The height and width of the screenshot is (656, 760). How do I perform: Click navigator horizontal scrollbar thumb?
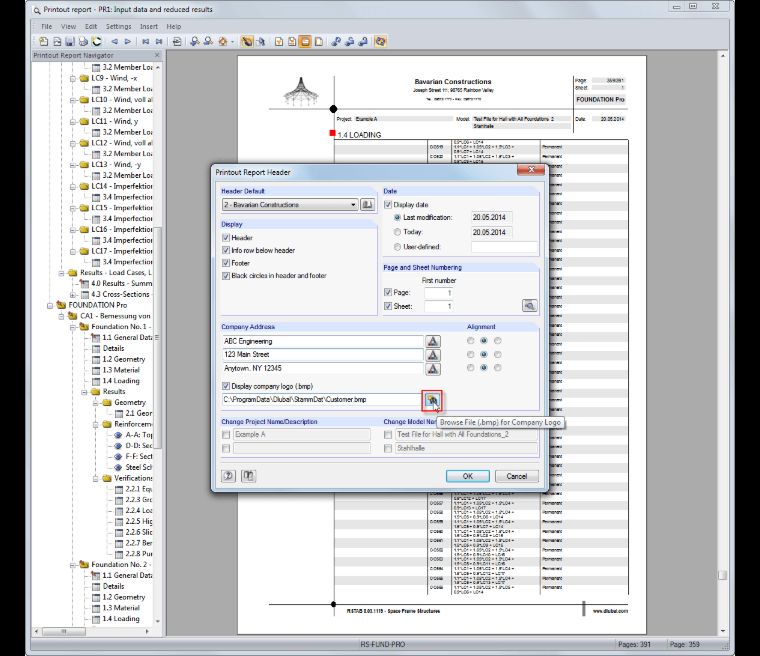point(64,631)
